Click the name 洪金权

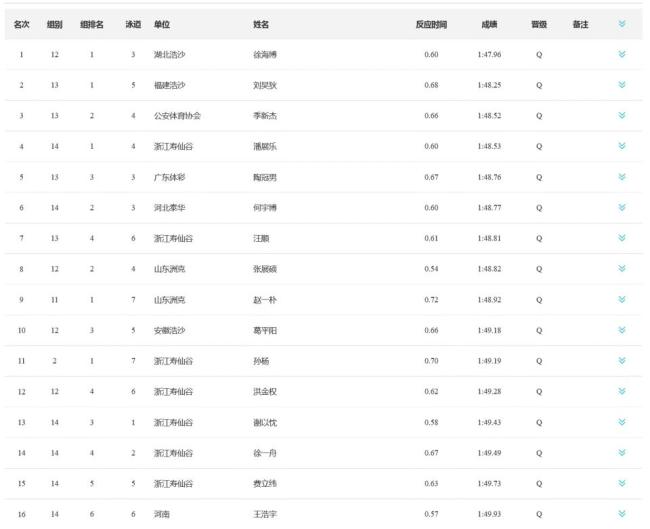click(265, 391)
